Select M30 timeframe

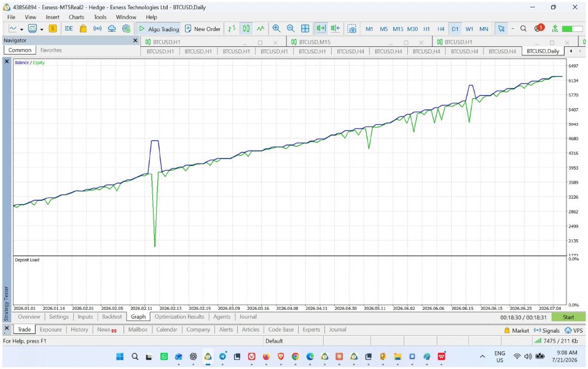click(x=412, y=29)
